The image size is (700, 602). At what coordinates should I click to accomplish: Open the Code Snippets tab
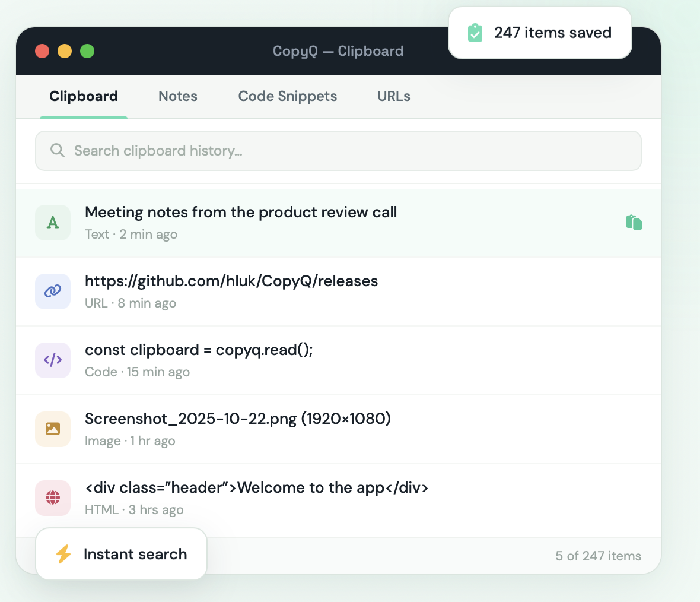(288, 96)
